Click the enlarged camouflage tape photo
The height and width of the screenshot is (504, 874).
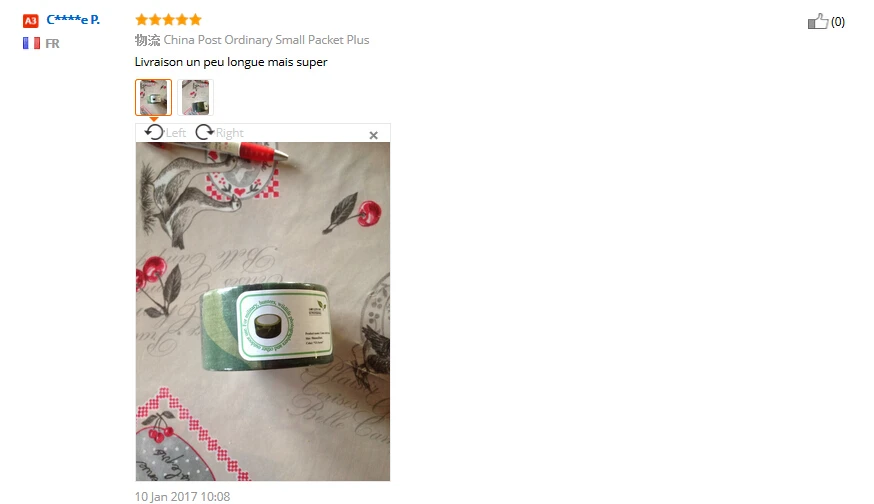click(263, 311)
